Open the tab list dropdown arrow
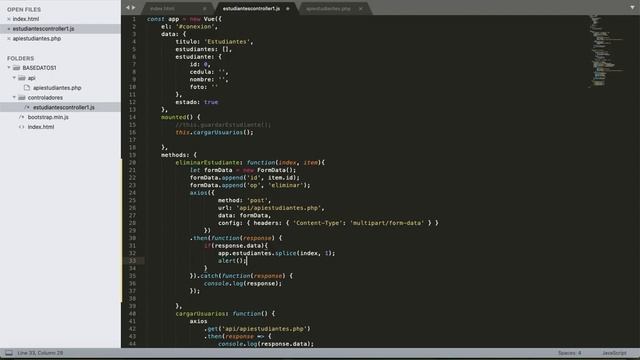This screenshot has width=640, height=360. (632, 8)
